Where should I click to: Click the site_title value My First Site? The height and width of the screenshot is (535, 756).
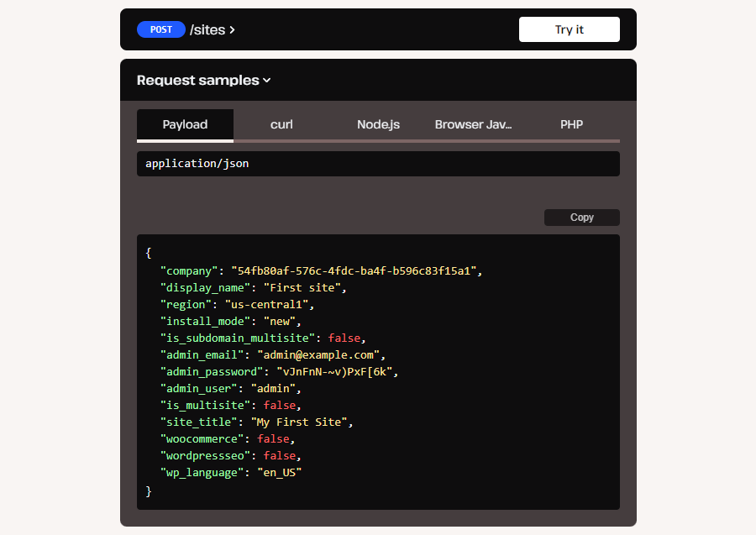click(302, 422)
